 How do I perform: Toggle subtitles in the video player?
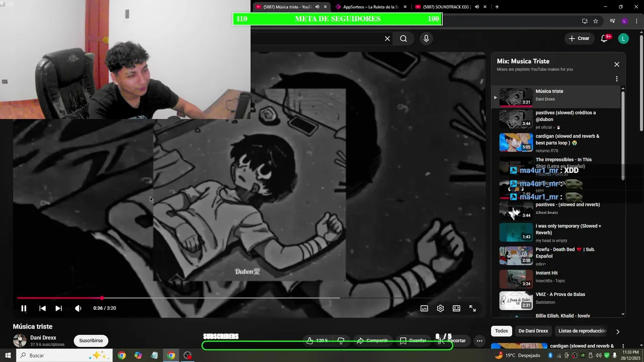pyautogui.click(x=424, y=308)
